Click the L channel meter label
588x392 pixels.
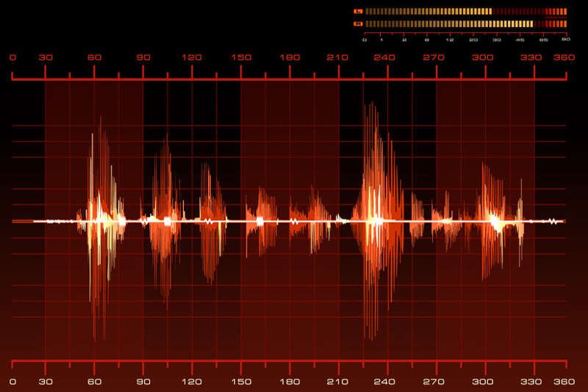tap(358, 12)
